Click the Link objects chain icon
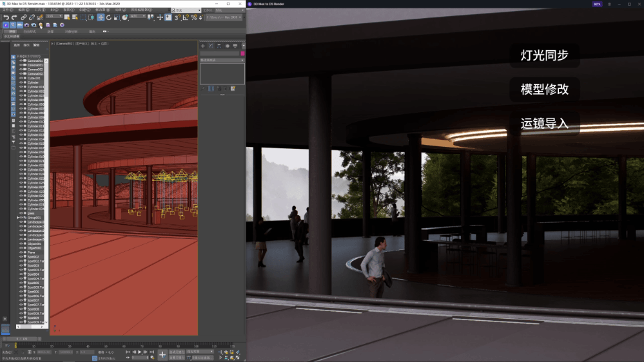This screenshot has height=362, width=644. pos(23,17)
